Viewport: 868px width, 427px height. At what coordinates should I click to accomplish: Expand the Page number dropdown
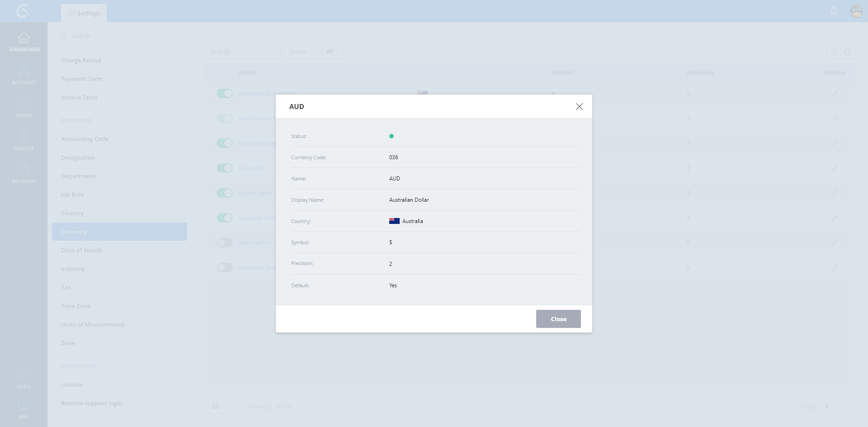click(836, 406)
